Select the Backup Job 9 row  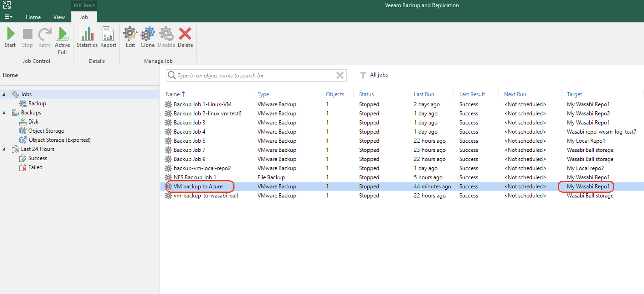pyautogui.click(x=402, y=159)
